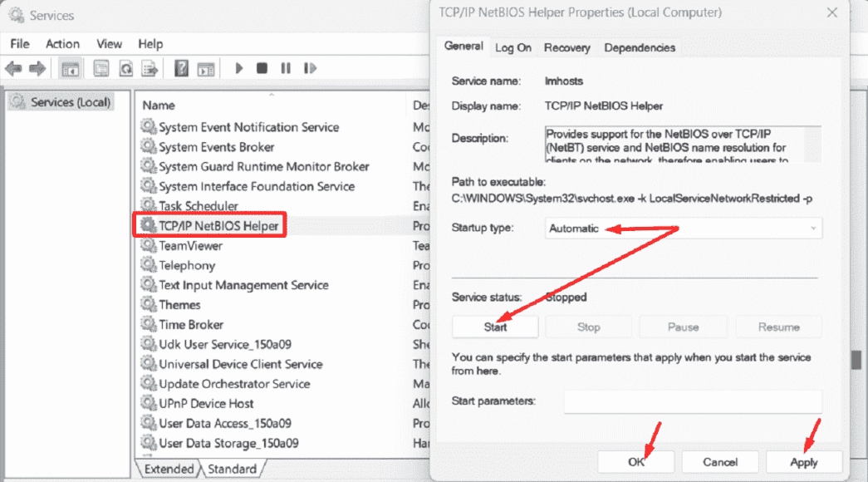Click the gear icon beside Telephony
The width and height of the screenshot is (868, 482).
pyautogui.click(x=148, y=265)
